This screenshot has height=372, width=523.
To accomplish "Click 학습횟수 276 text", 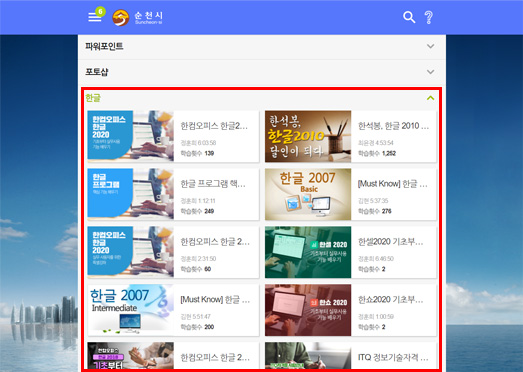I will click(375, 211).
